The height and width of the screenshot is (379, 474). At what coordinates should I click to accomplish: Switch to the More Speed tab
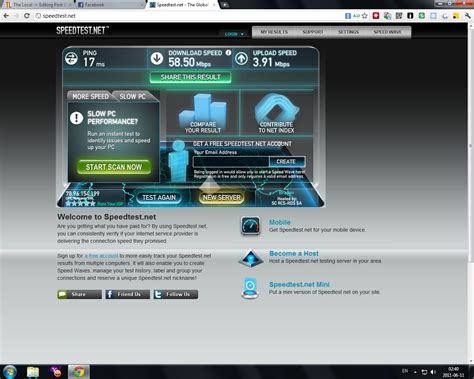90,96
